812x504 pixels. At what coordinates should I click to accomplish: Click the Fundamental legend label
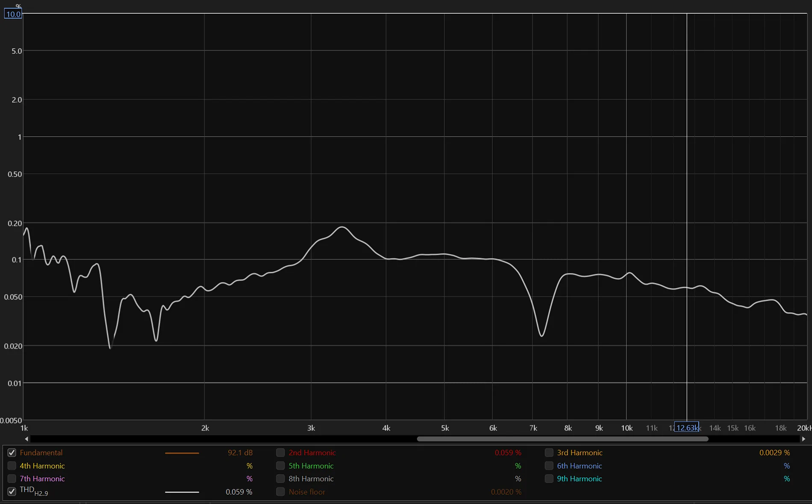point(41,453)
